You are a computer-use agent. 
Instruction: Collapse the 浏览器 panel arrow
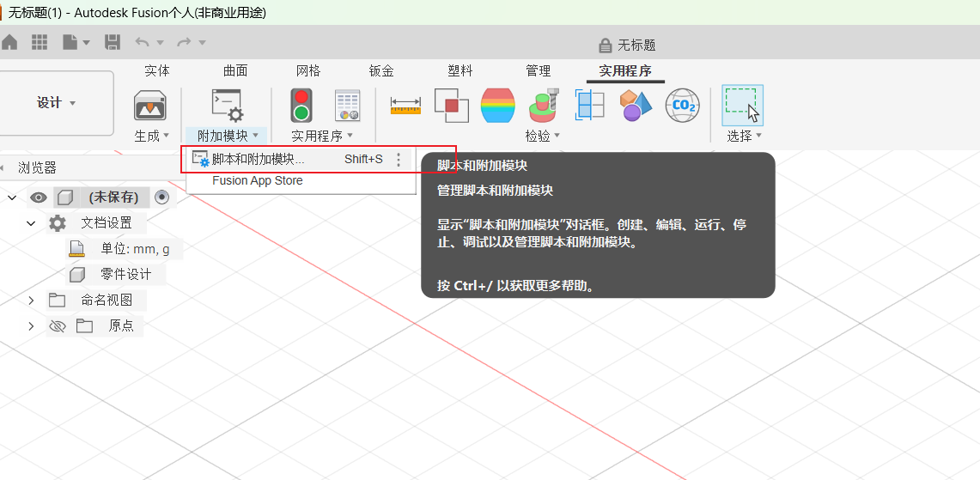click(2, 167)
